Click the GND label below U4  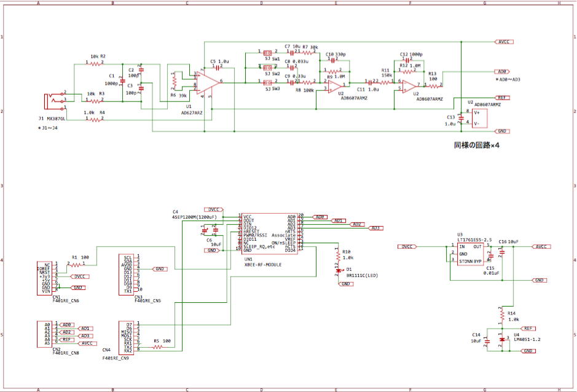(x=528, y=351)
